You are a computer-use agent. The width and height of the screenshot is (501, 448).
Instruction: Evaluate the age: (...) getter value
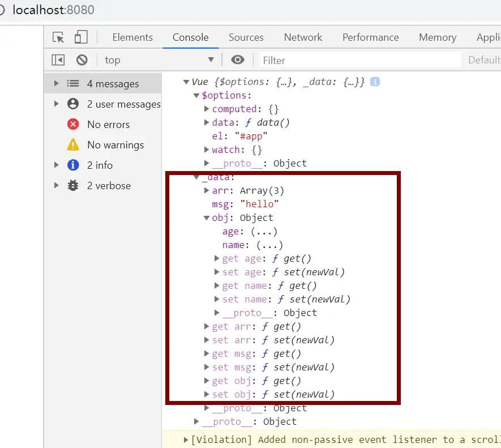pyautogui.click(x=264, y=232)
